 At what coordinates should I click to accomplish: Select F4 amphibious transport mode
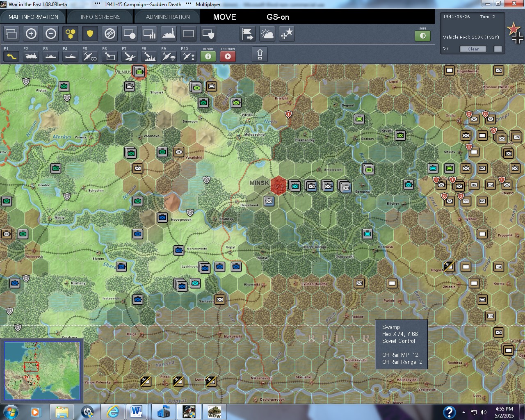[71, 56]
